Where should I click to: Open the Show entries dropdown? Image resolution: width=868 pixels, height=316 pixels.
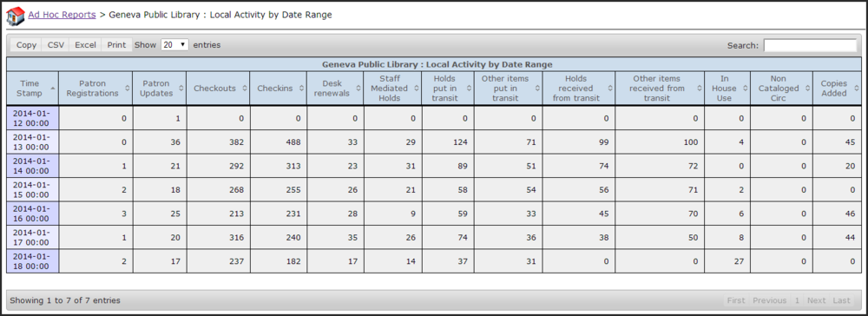(175, 45)
